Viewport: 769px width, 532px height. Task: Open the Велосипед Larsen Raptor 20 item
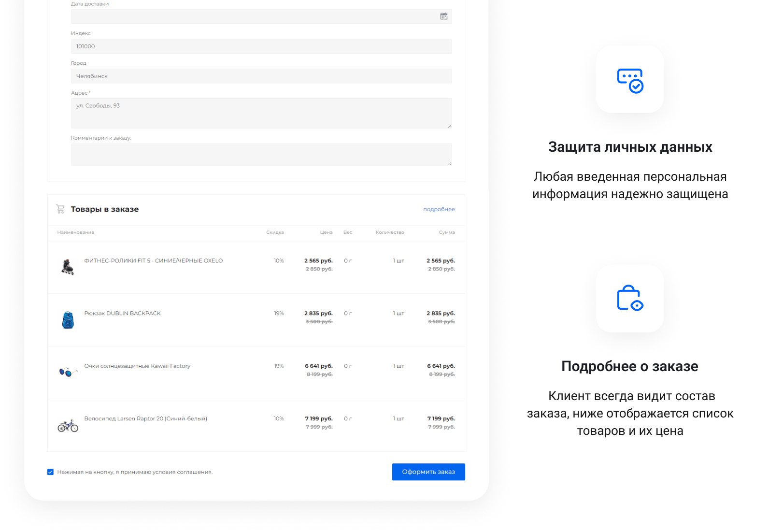click(145, 419)
